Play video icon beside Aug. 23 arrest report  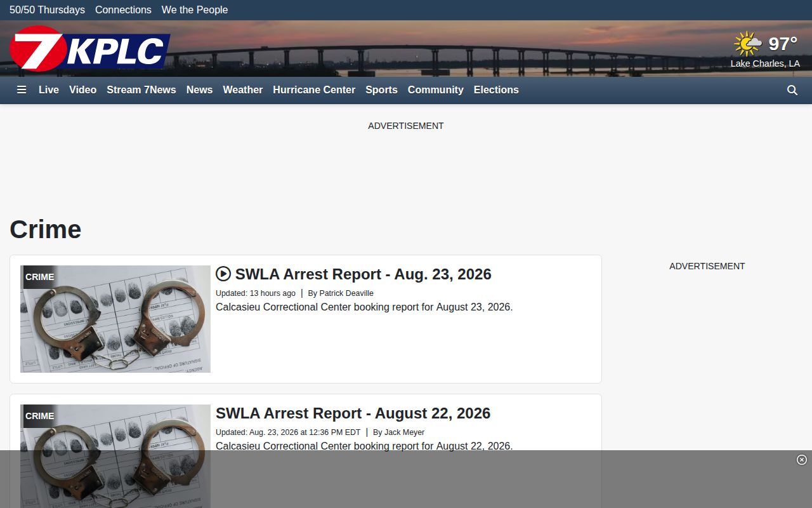pyautogui.click(x=223, y=274)
